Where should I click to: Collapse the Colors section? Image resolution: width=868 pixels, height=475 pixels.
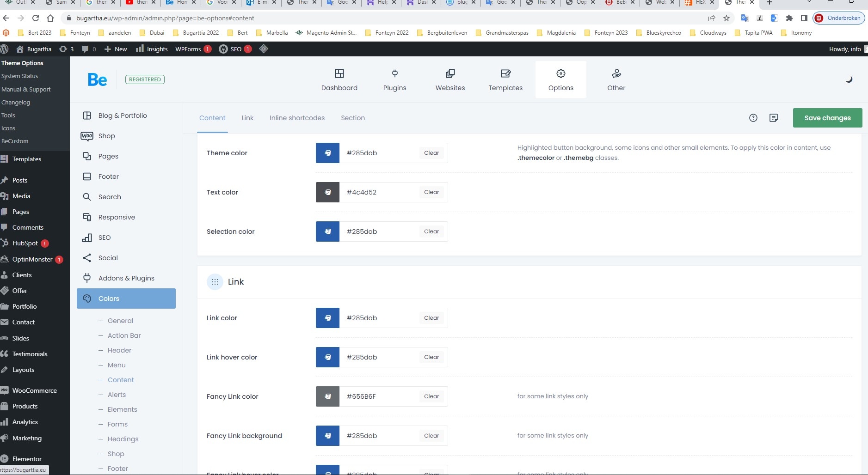(x=126, y=298)
